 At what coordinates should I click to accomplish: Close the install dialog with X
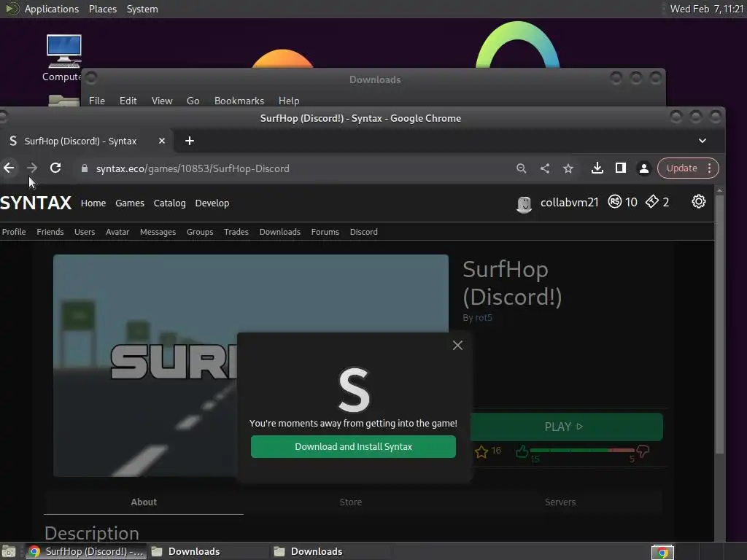click(x=457, y=345)
